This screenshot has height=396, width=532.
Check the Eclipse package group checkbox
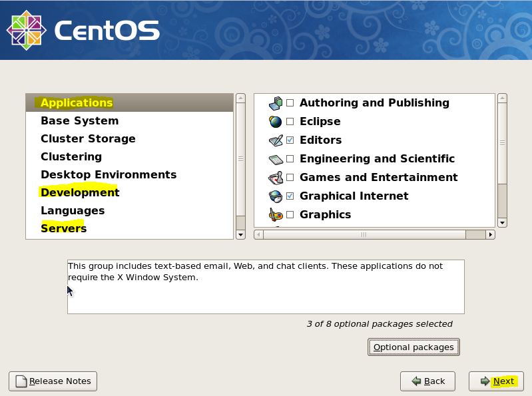coord(290,121)
